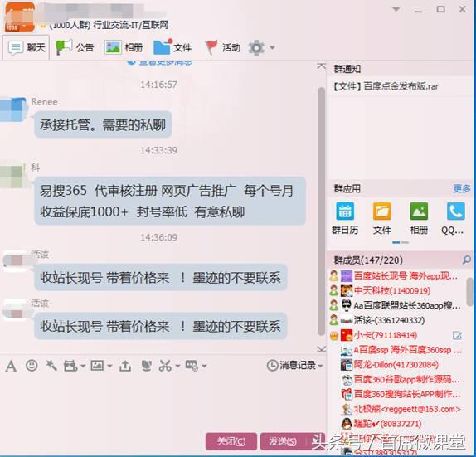This screenshot has width=476, height=457.
Task: Click Renee's avatar in the chat
Action: tap(12, 109)
